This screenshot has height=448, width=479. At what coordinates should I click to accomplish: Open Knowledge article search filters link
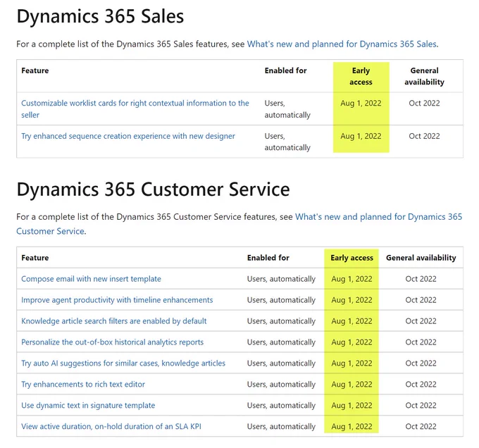114,321
